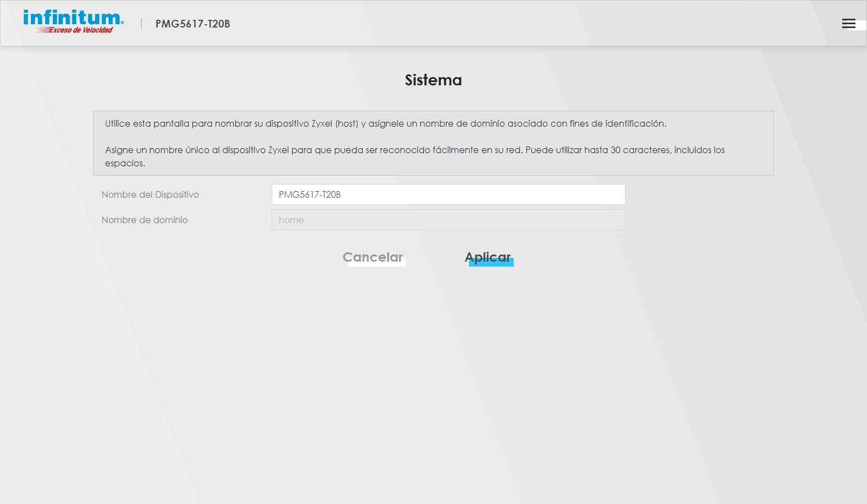Click the Infinitum logo

[x=73, y=18]
